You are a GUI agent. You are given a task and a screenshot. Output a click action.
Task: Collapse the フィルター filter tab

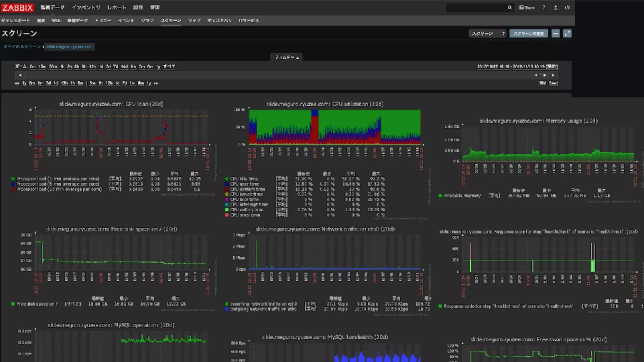[x=287, y=57]
